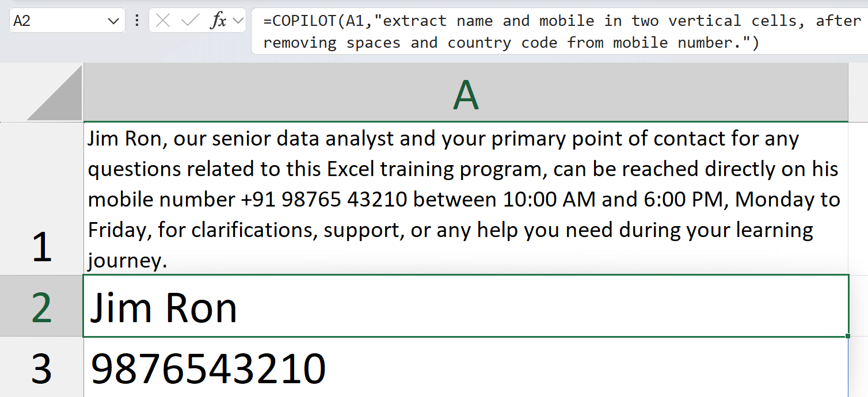Screen dimensions: 868x397
Task: Select row 3 via its header
Action: (x=41, y=367)
